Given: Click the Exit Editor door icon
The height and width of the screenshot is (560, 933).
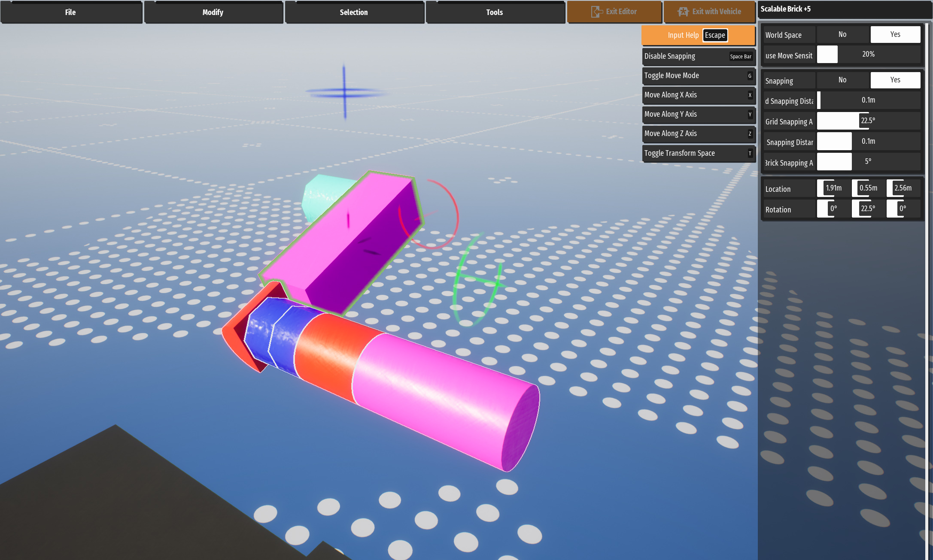Looking at the screenshot, I should tap(596, 12).
